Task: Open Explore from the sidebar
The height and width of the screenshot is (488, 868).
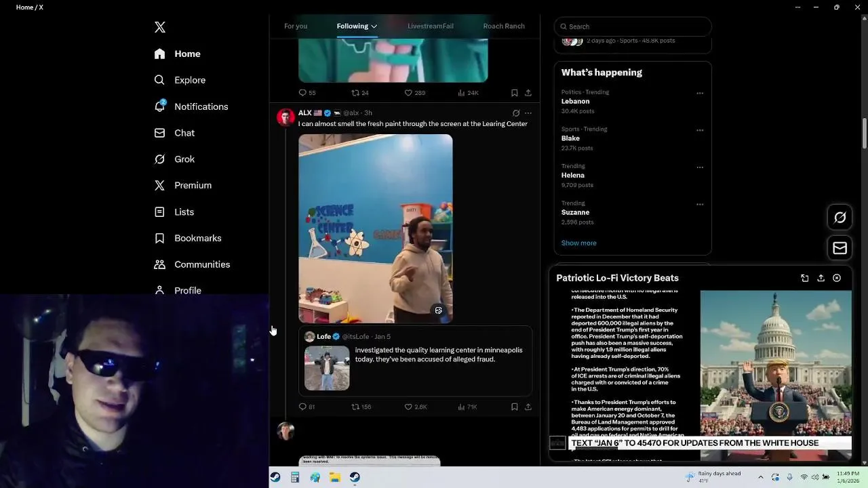Action: 180,80
